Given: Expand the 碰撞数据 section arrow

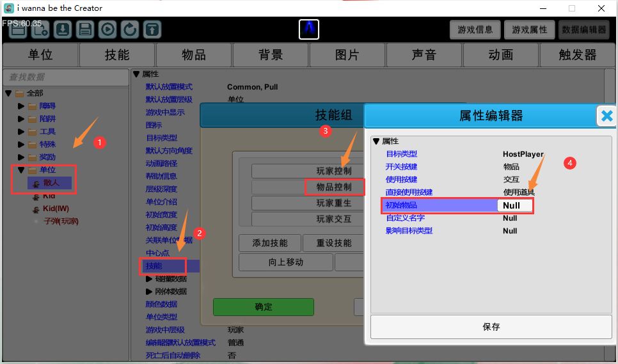Looking at the screenshot, I should tap(148, 279).
